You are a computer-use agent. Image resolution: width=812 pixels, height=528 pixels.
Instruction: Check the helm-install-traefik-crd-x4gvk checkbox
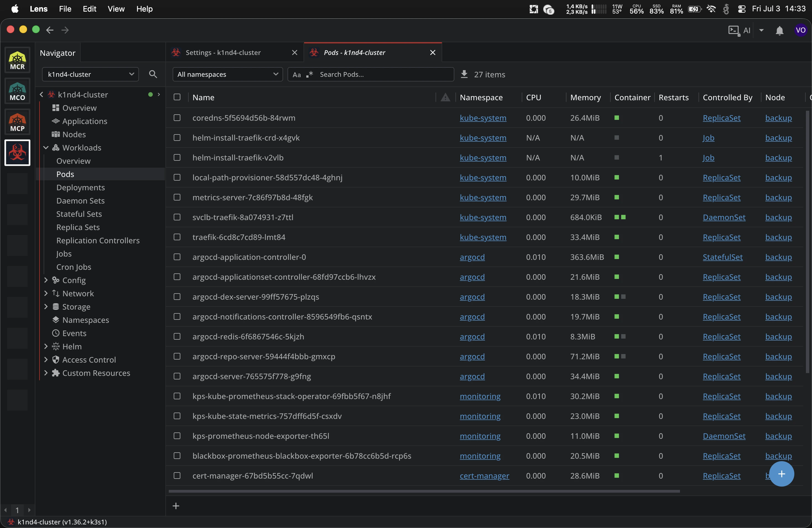(x=177, y=138)
